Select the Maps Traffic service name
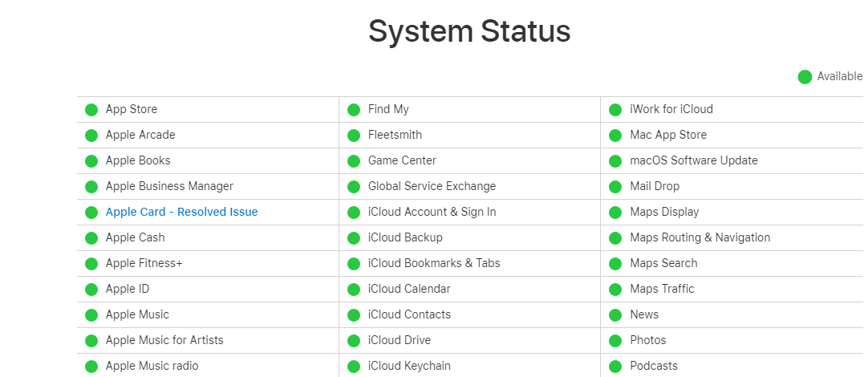 [x=662, y=289]
